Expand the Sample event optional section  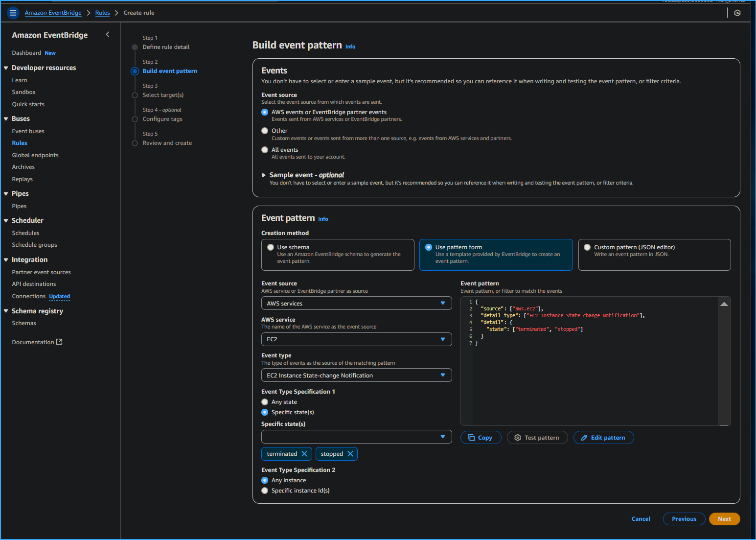pos(264,175)
